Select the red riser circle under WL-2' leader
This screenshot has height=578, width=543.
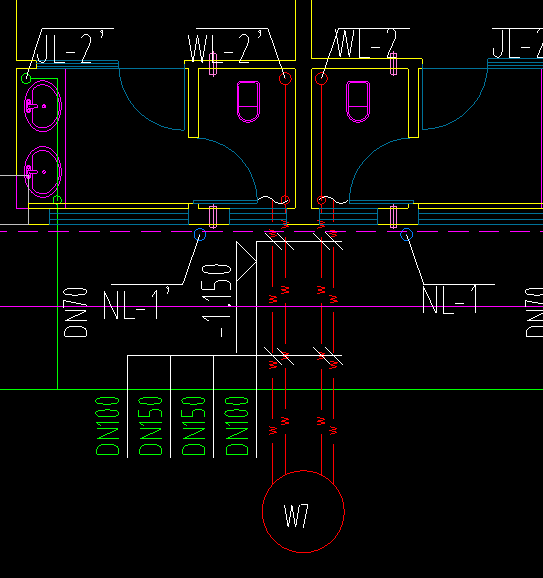[285, 79]
